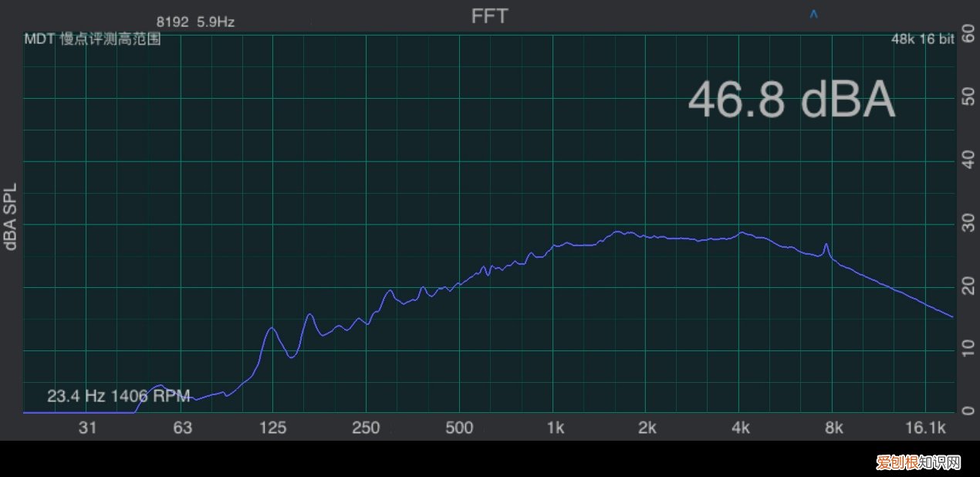Click the 48k 16 bit sample format label

[921, 39]
